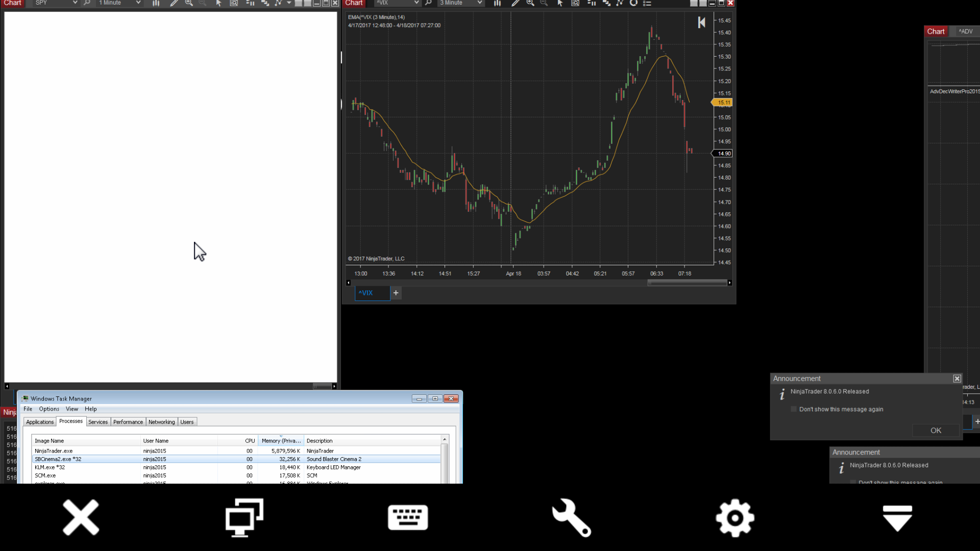Switch to Performance tab in Task Manager
The image size is (980, 551).
pos(128,422)
